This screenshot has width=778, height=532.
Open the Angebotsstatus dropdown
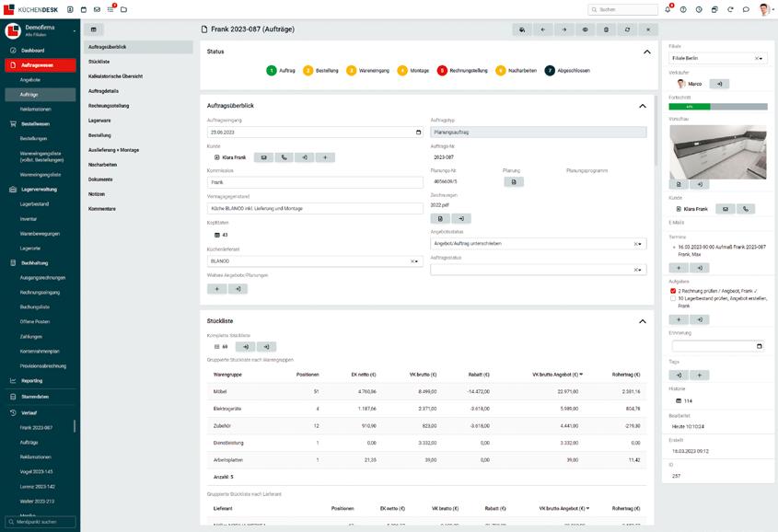pos(539,243)
